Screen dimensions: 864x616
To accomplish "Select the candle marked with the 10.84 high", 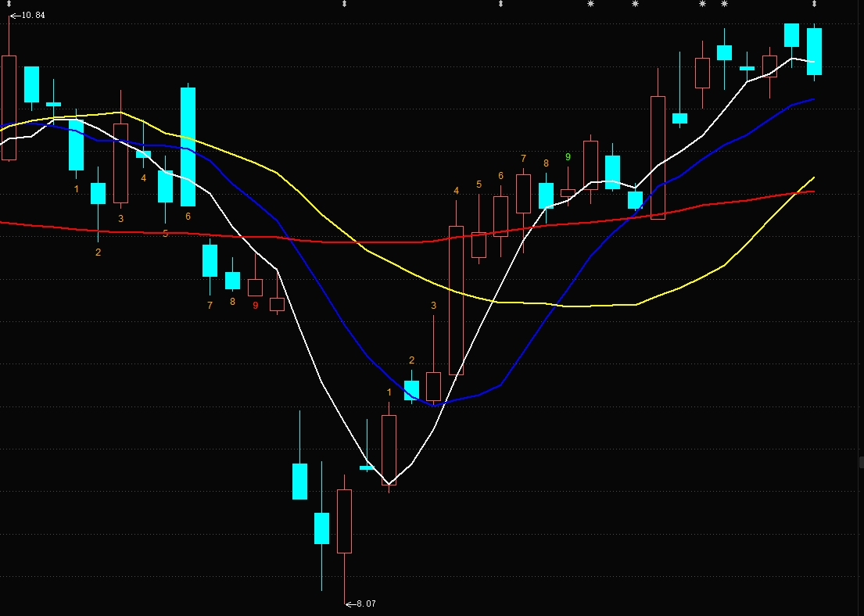I will (9, 108).
